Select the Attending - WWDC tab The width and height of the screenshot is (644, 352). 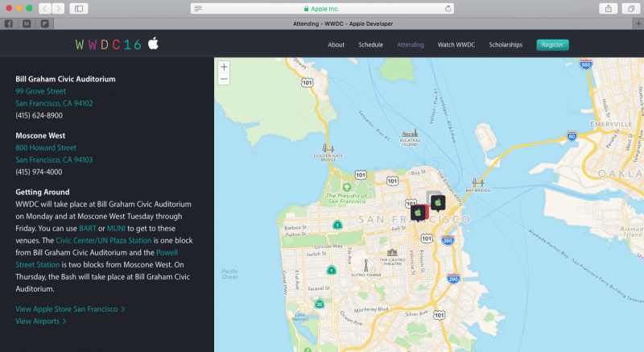[343, 24]
